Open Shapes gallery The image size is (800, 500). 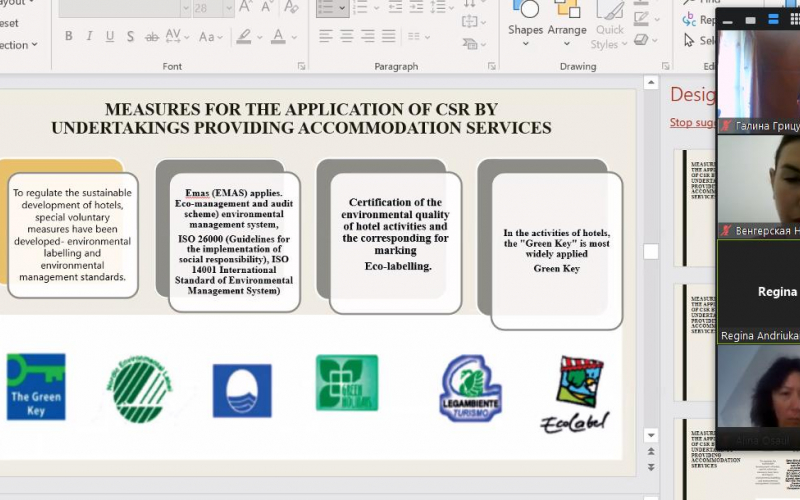526,24
